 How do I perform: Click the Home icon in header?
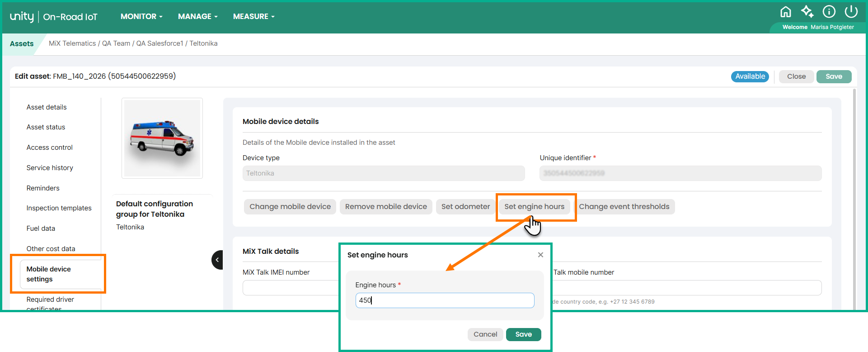(x=786, y=12)
